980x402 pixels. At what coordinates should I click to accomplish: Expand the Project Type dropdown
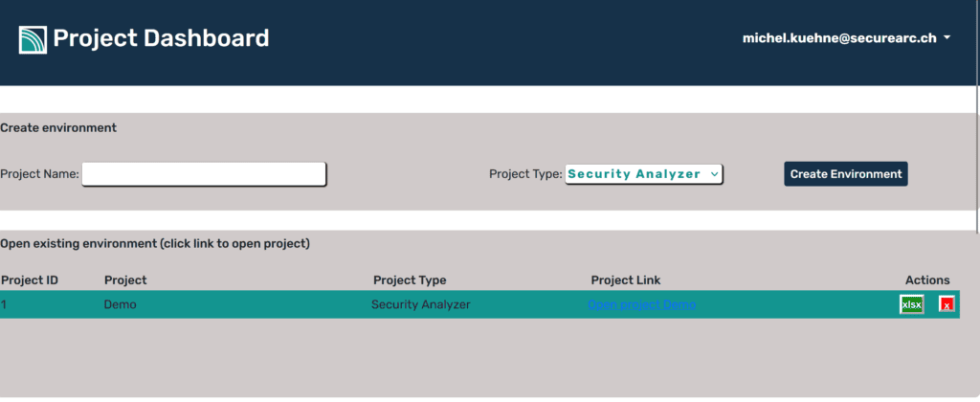point(643,174)
